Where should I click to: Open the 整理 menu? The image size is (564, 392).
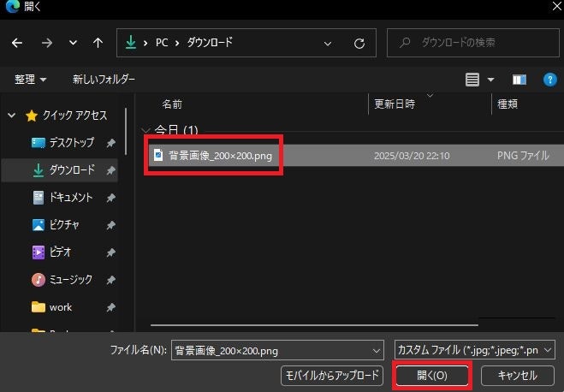coord(31,79)
